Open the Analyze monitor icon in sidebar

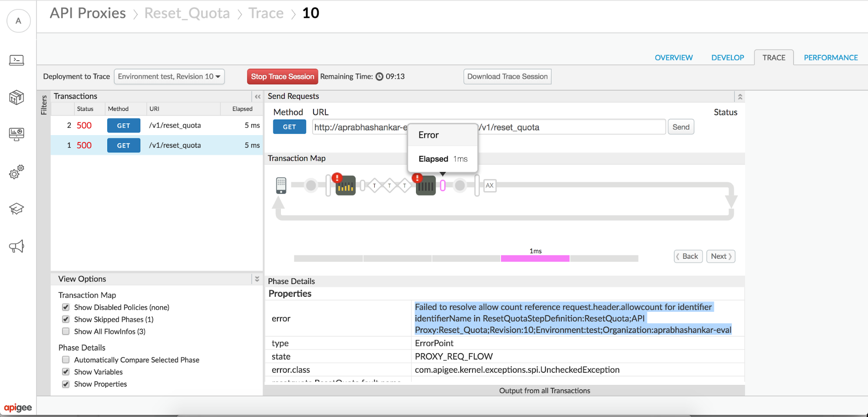point(17,134)
